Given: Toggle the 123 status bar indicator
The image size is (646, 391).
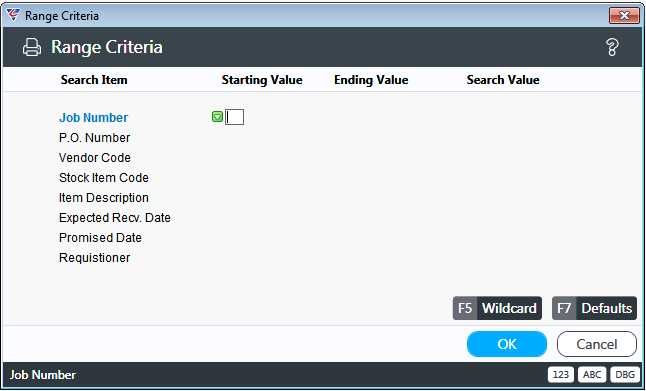Looking at the screenshot, I should pos(561,375).
